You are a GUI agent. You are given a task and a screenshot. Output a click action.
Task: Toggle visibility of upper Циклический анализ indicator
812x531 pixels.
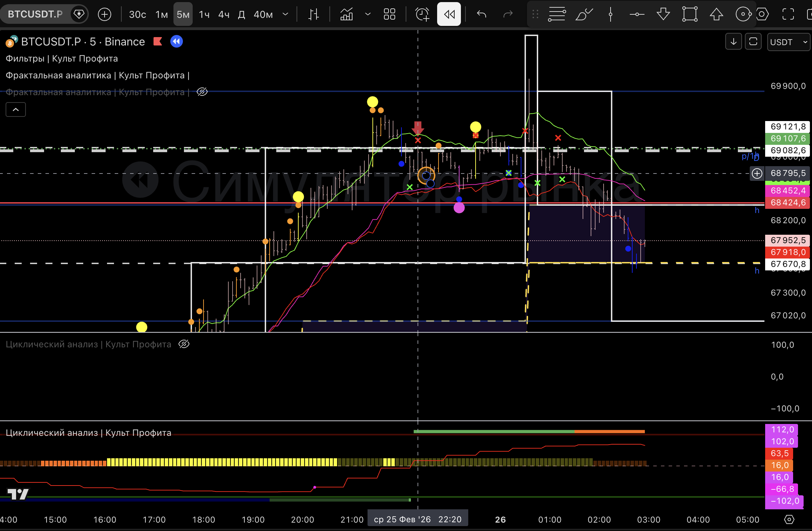coord(184,344)
